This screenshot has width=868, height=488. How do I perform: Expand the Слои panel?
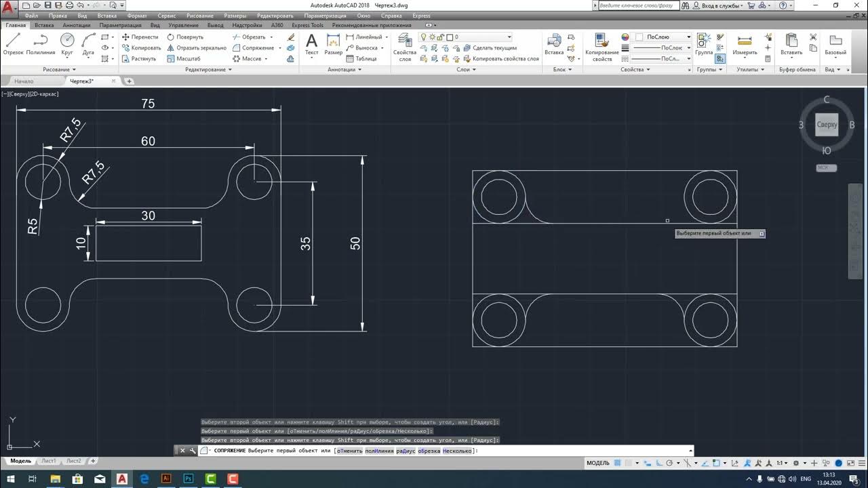tap(466, 69)
